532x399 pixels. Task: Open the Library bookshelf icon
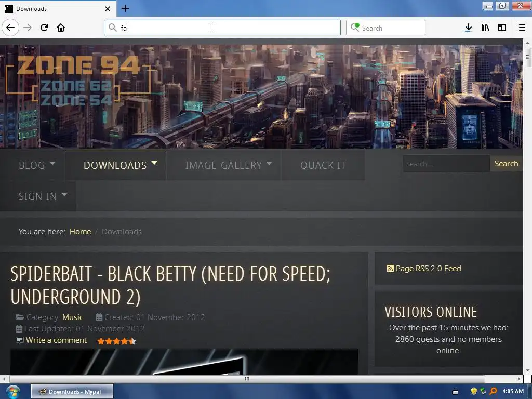pyautogui.click(x=485, y=28)
